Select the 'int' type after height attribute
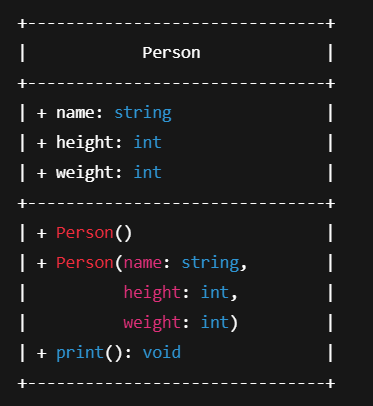This screenshot has width=373, height=406. pos(148,143)
